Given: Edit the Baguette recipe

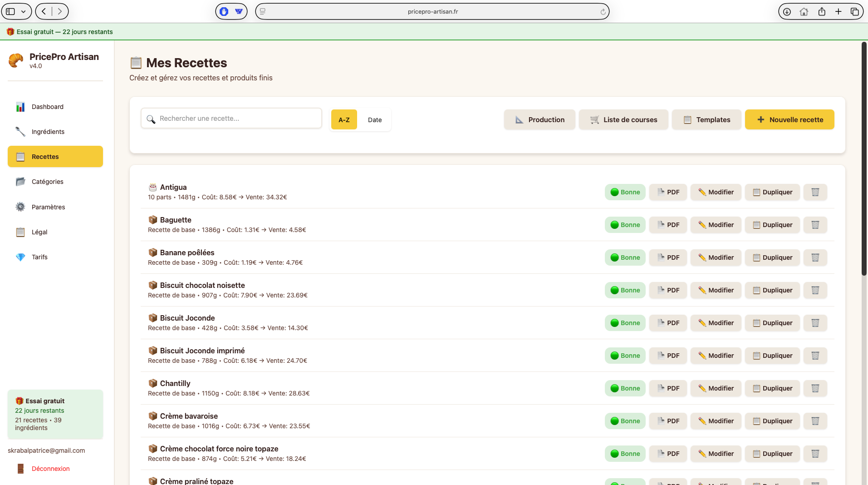Looking at the screenshot, I should coord(716,225).
